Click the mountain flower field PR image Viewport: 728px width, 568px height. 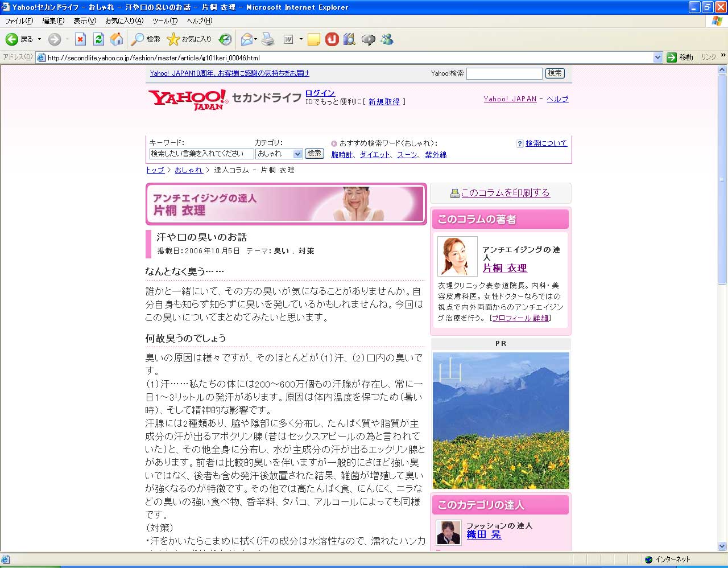coord(500,420)
